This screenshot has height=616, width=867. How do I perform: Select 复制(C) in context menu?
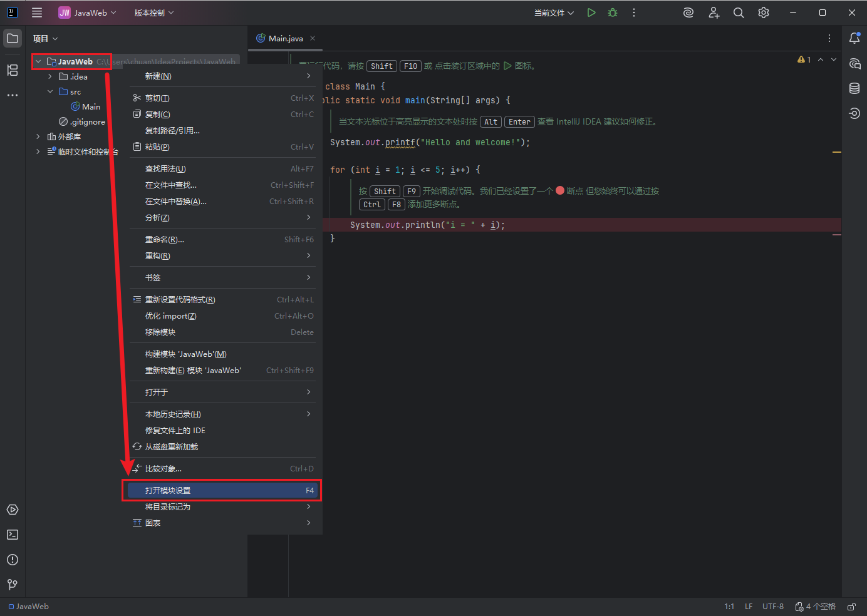point(222,115)
